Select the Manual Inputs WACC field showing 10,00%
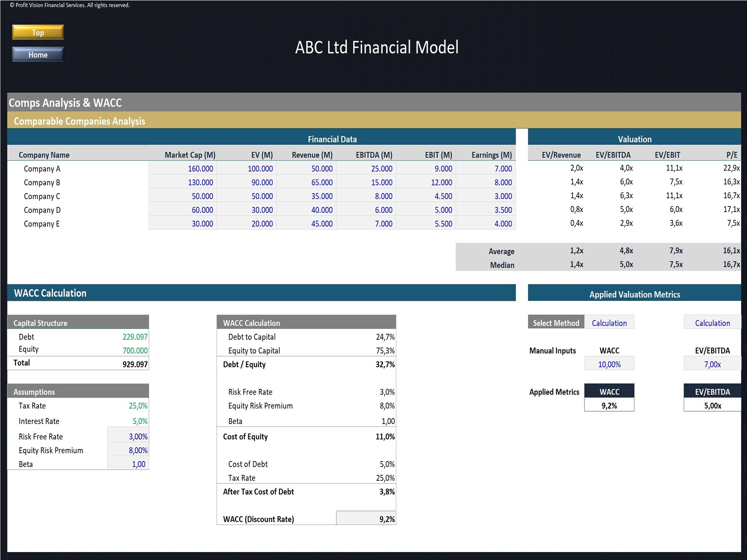747x560 pixels. [609, 364]
